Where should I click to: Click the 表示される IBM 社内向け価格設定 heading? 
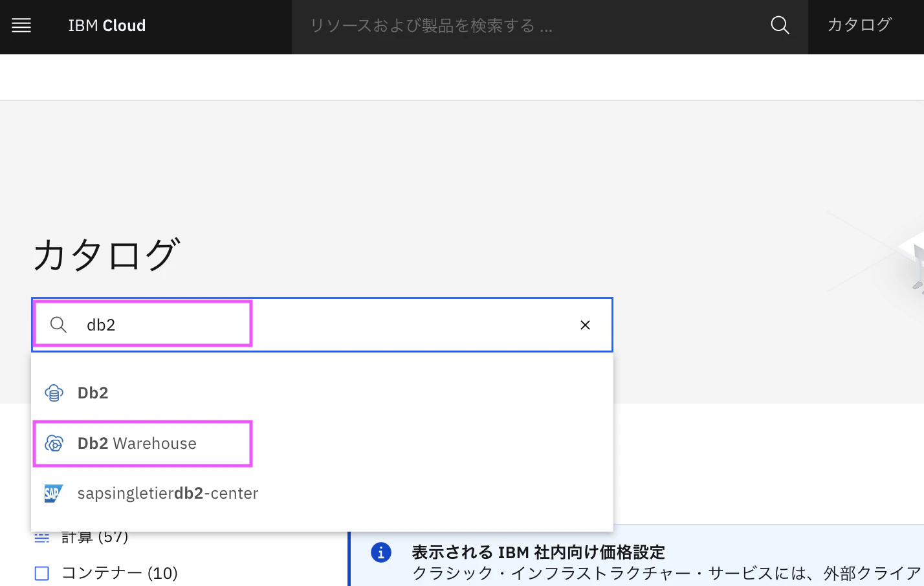coord(538,552)
